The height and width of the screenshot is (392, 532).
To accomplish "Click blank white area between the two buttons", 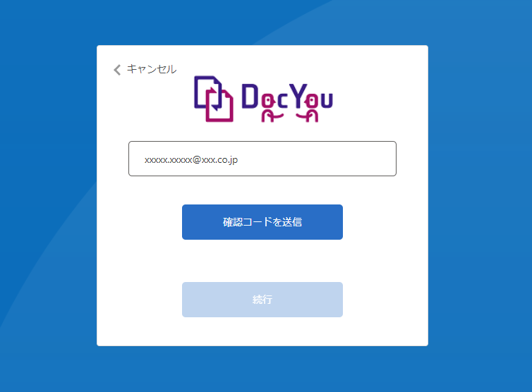I will tap(262, 261).
